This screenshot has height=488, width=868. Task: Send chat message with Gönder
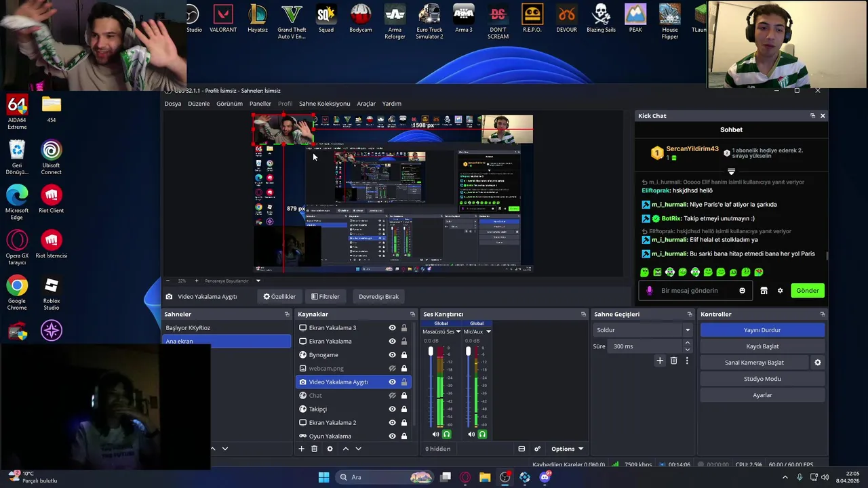pos(807,291)
